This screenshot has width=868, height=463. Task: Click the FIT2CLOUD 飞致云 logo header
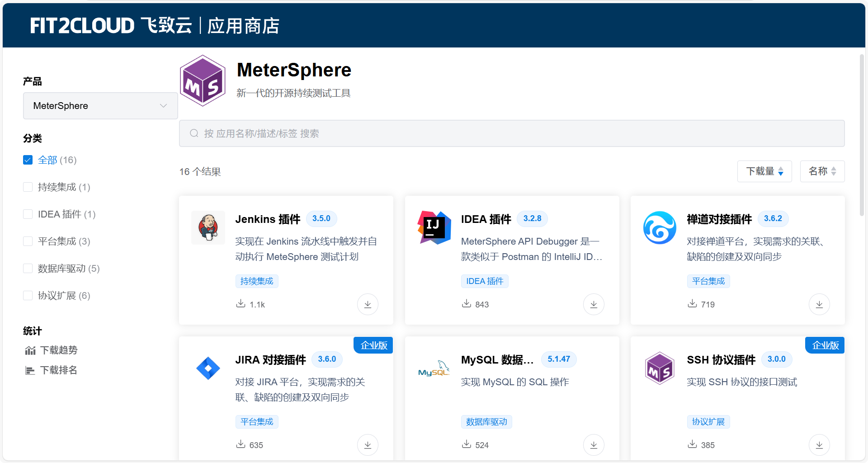tap(111, 25)
